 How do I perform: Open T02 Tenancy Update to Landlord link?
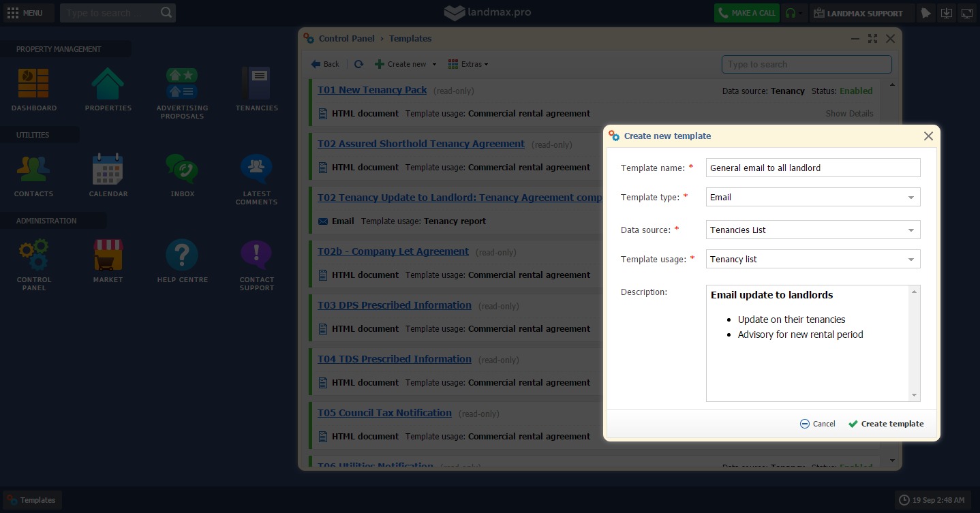[x=460, y=198]
